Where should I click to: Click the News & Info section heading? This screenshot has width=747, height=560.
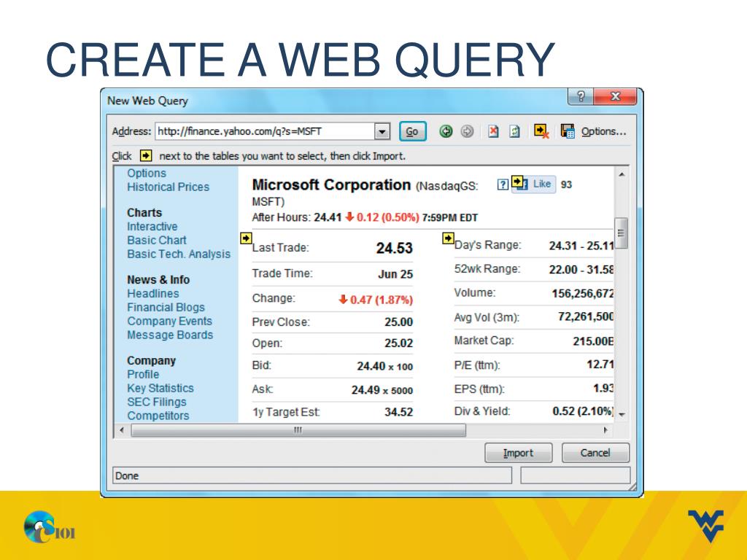pos(158,280)
